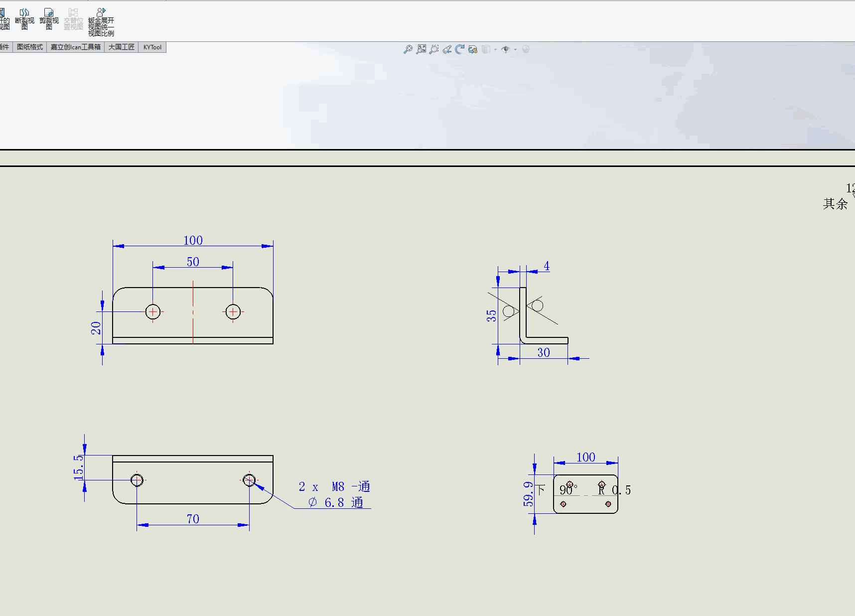Select the 30 dimension in the side view

pyautogui.click(x=544, y=352)
